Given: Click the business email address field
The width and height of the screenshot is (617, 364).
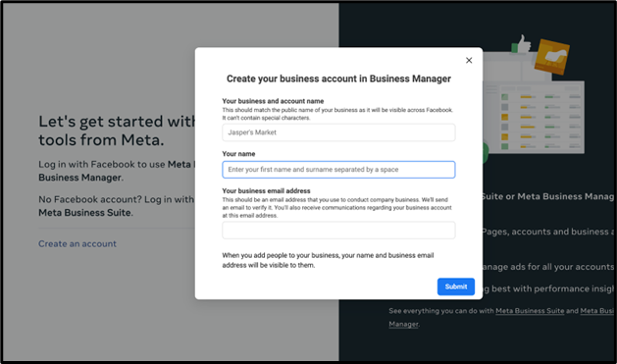Looking at the screenshot, I should [x=338, y=231].
